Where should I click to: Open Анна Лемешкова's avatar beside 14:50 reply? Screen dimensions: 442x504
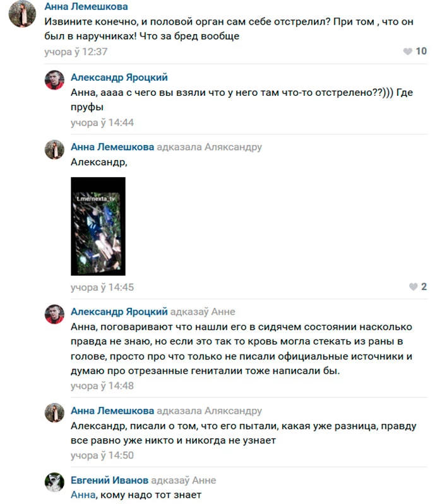tap(54, 413)
